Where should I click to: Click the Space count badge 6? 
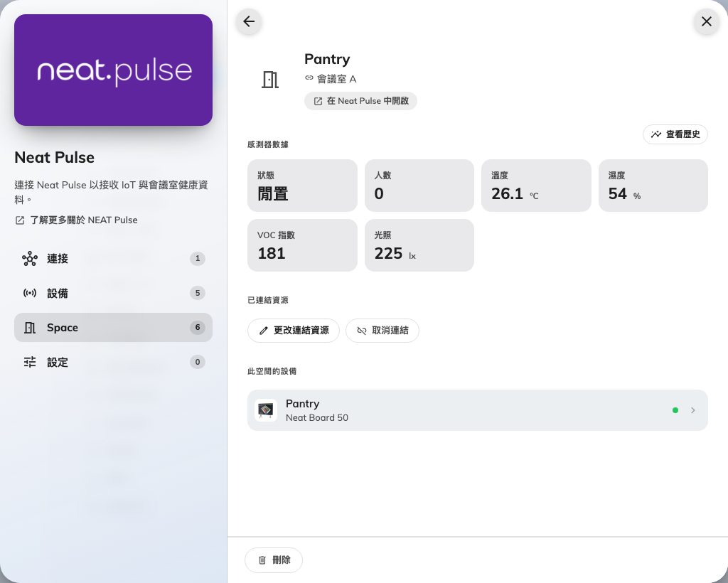pyautogui.click(x=198, y=328)
